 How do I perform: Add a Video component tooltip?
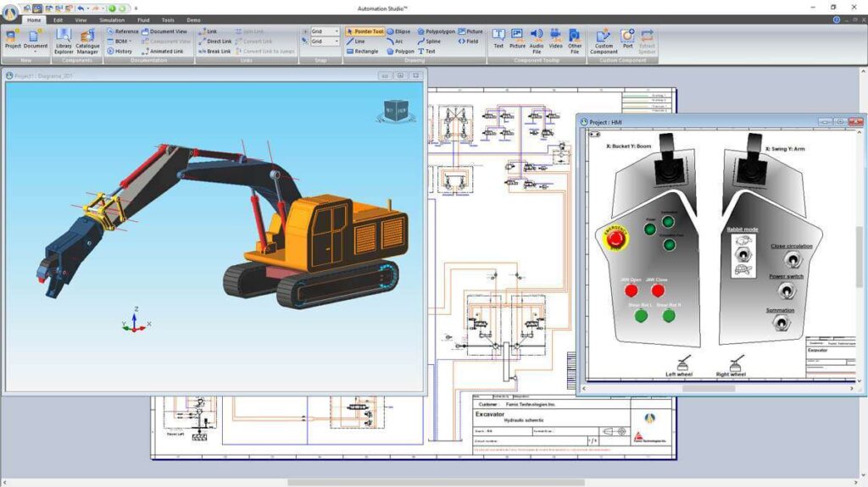tap(555, 39)
